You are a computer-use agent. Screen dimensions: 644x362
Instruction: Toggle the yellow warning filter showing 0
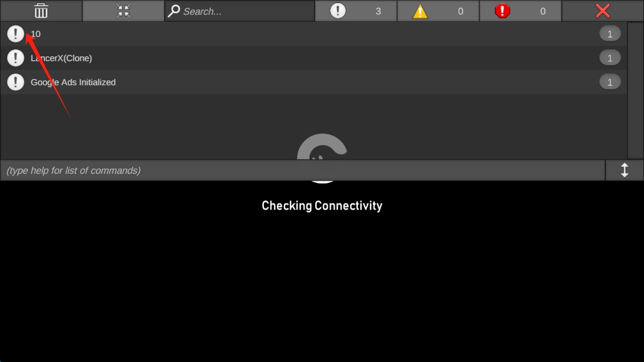click(x=438, y=11)
